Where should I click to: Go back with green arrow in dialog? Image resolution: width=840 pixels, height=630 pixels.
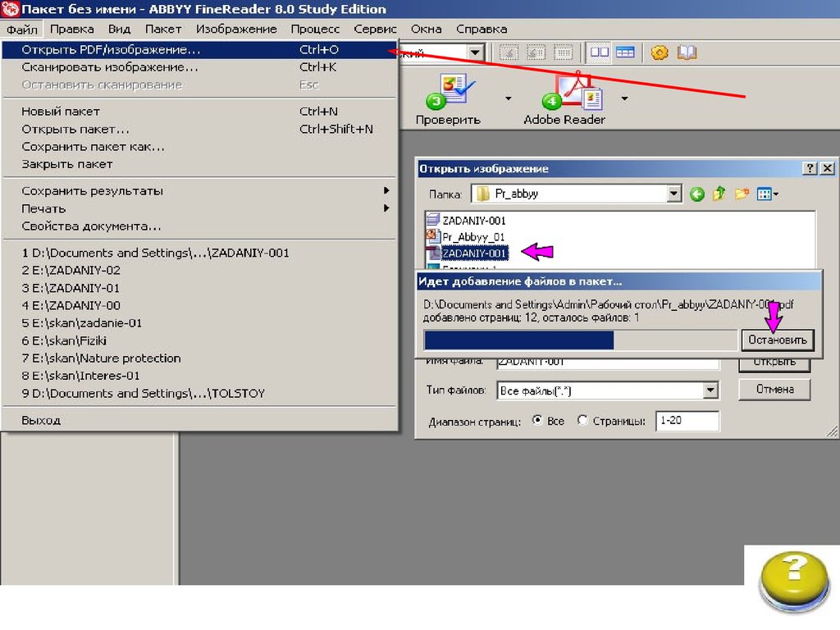tap(697, 194)
